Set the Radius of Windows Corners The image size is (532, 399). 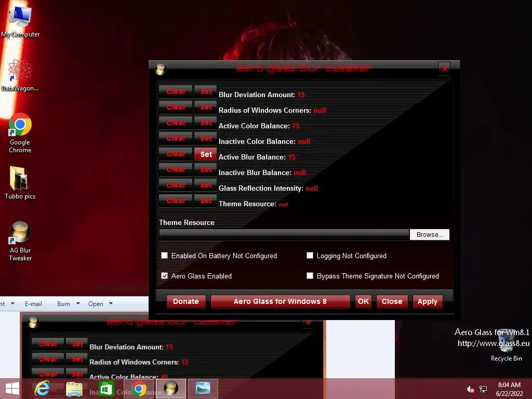click(206, 107)
